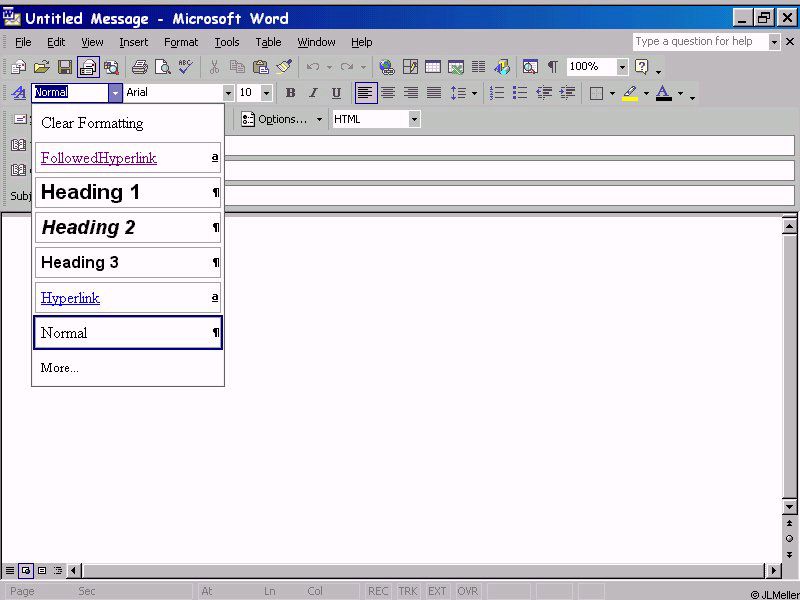Choose the Heading 1 style
This screenshot has height=600, width=800.
tap(128, 192)
